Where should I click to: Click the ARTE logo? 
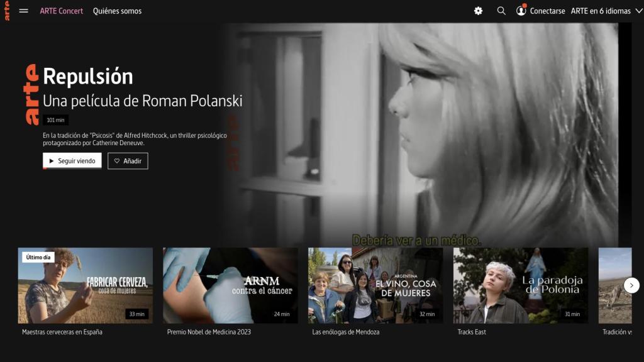click(x=8, y=11)
